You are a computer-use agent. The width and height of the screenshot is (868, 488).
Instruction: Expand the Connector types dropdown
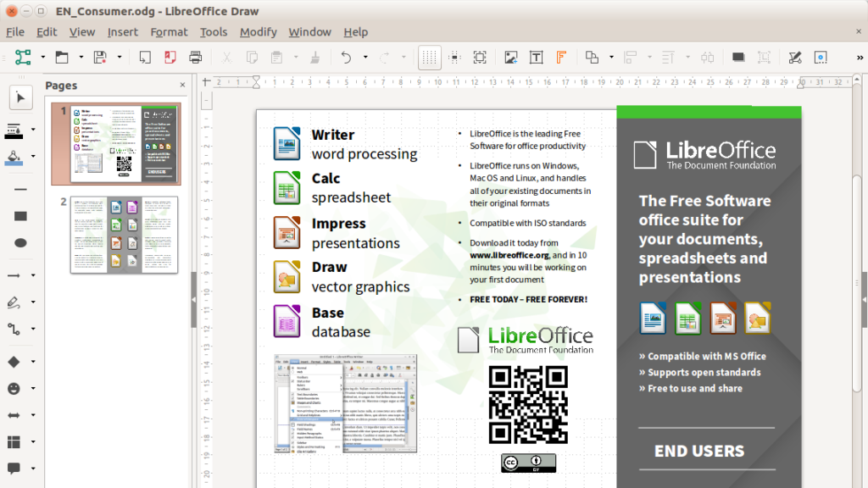[x=33, y=330]
